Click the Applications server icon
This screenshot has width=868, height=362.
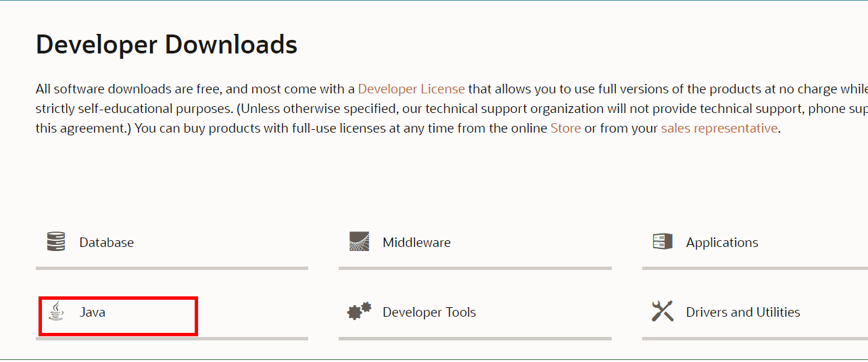[x=662, y=241]
